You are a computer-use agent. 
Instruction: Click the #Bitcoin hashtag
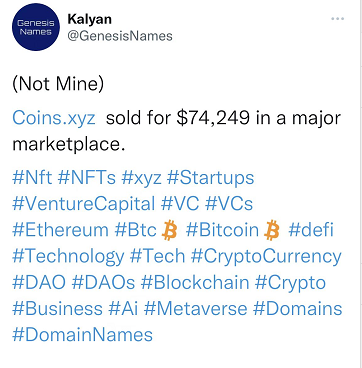click(222, 230)
